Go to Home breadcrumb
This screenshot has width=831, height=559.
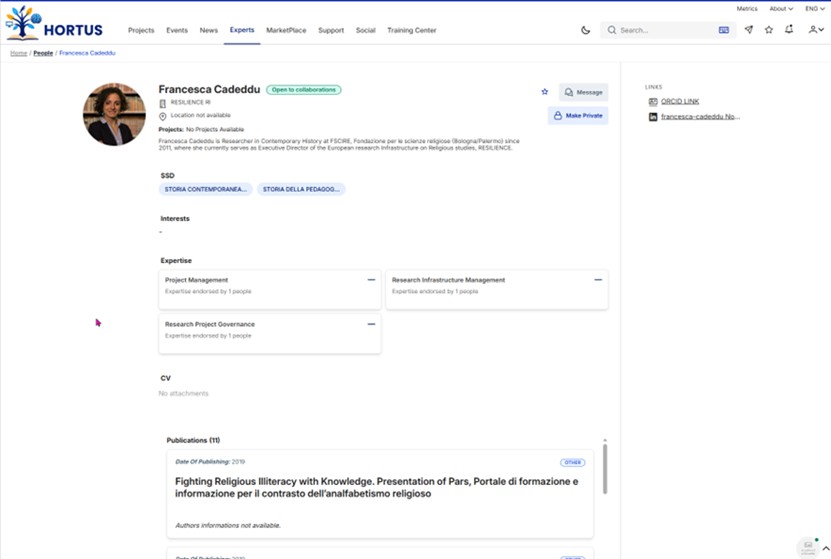tap(19, 53)
